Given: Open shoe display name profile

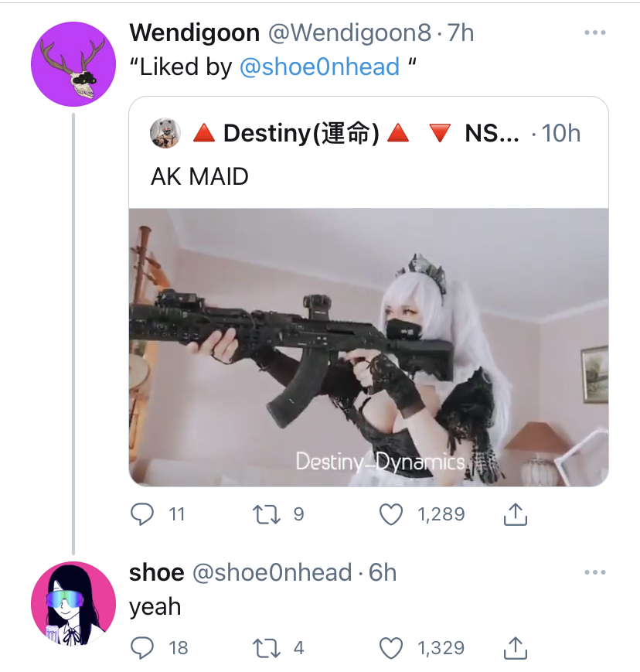Looking at the screenshot, I should click(157, 572).
